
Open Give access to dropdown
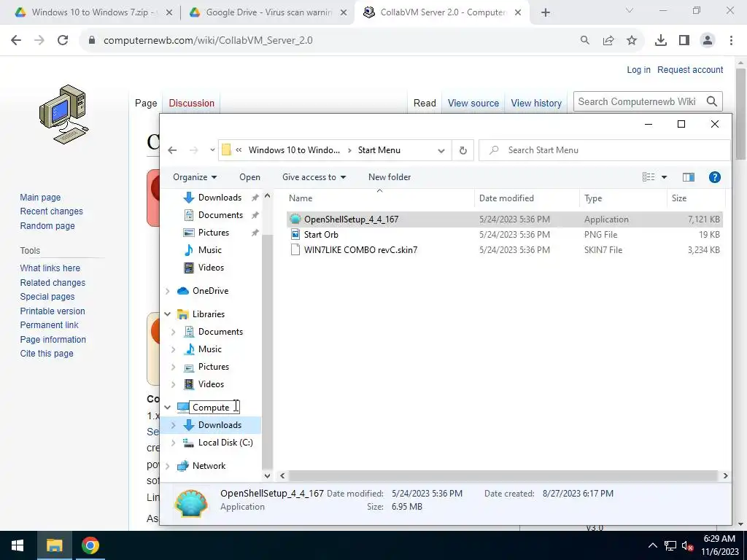tap(314, 177)
